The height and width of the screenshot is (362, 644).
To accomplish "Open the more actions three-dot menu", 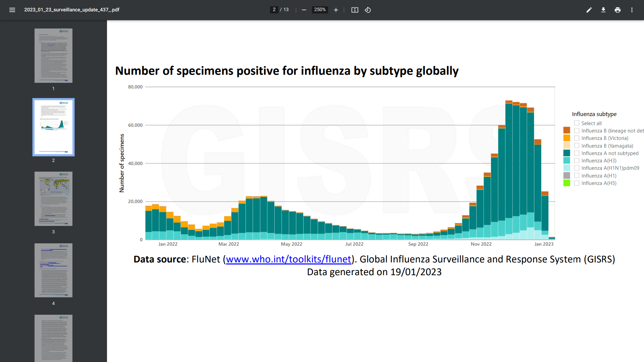I will click(632, 10).
